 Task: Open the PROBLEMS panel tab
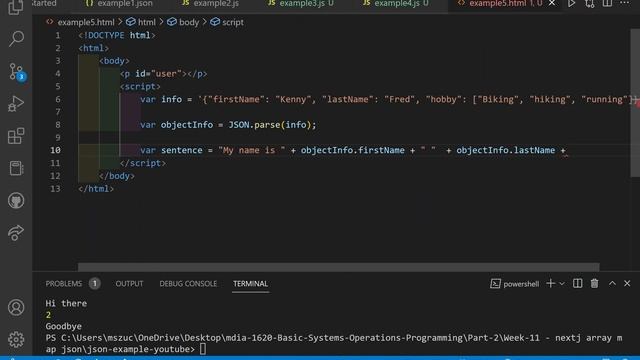pos(64,284)
